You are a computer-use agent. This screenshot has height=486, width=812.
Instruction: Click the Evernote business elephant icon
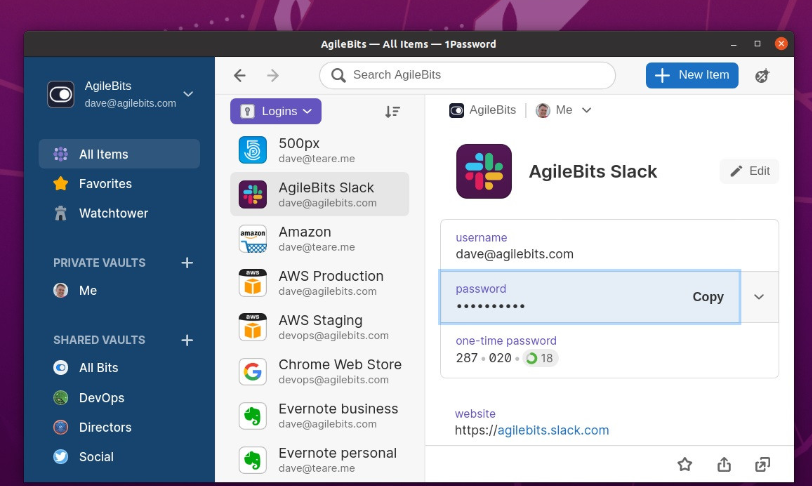coord(253,416)
